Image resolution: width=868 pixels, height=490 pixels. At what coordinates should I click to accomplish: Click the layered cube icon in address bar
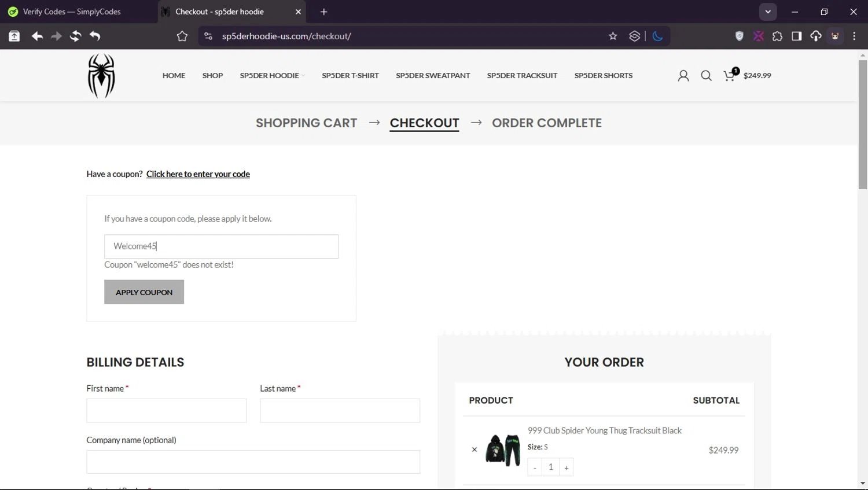click(x=635, y=36)
